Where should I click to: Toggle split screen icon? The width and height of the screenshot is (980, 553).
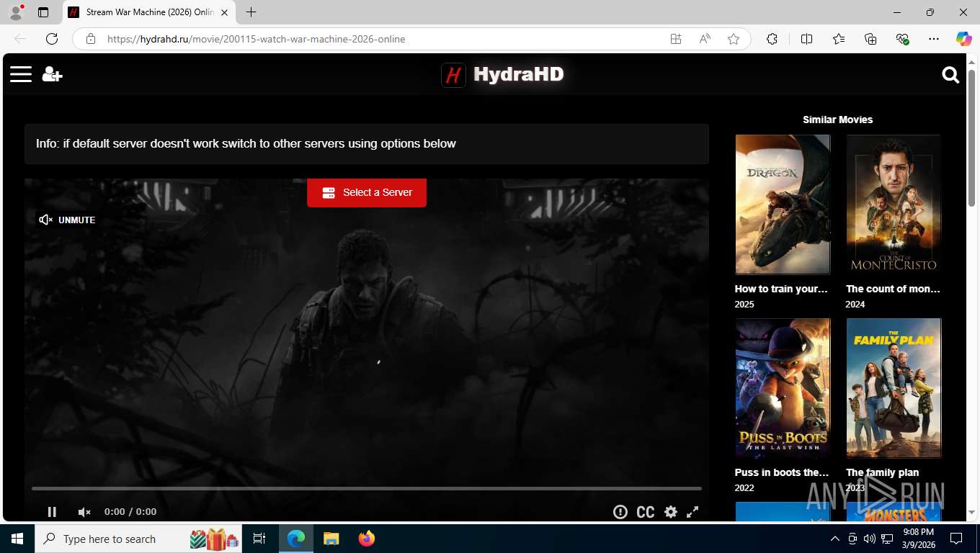pyautogui.click(x=806, y=39)
